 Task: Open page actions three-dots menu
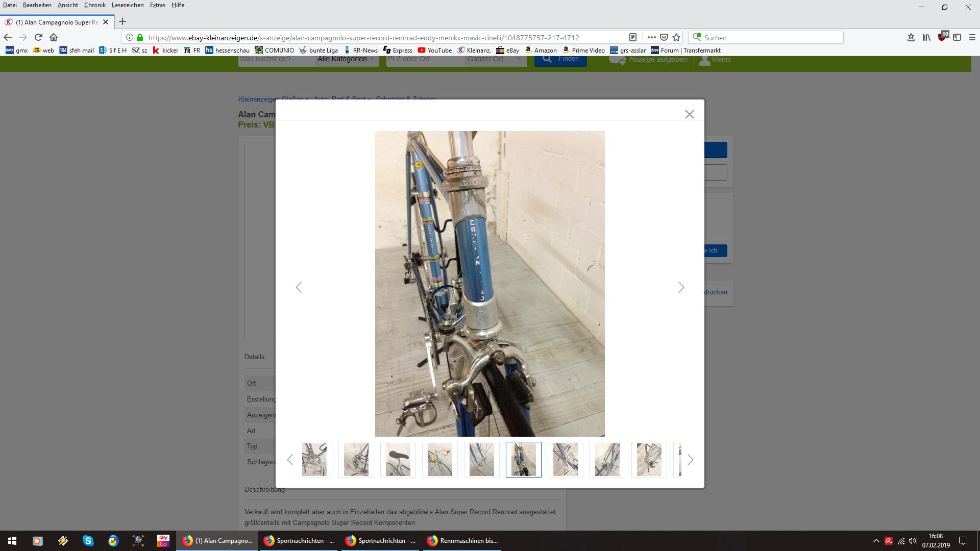[x=651, y=37]
